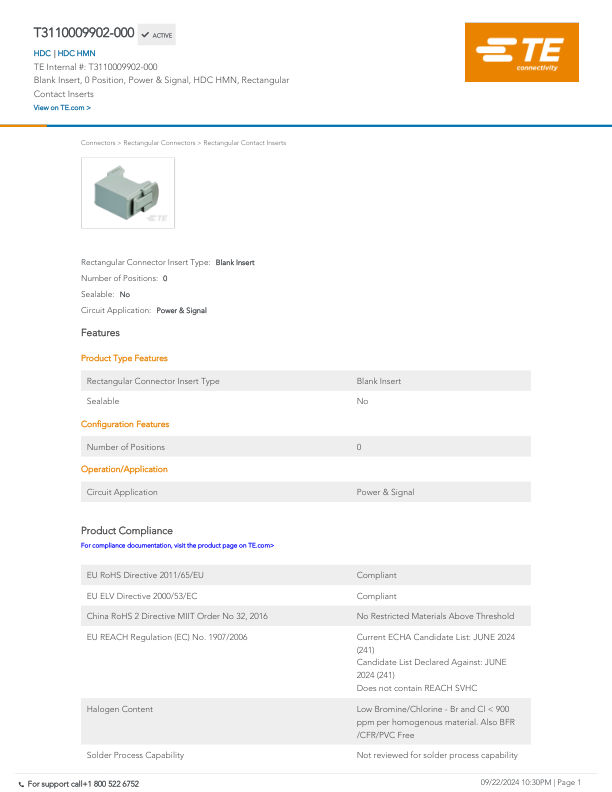The height and width of the screenshot is (792, 612).
Task: Go to Connectors breadcrumb
Action: point(98,143)
